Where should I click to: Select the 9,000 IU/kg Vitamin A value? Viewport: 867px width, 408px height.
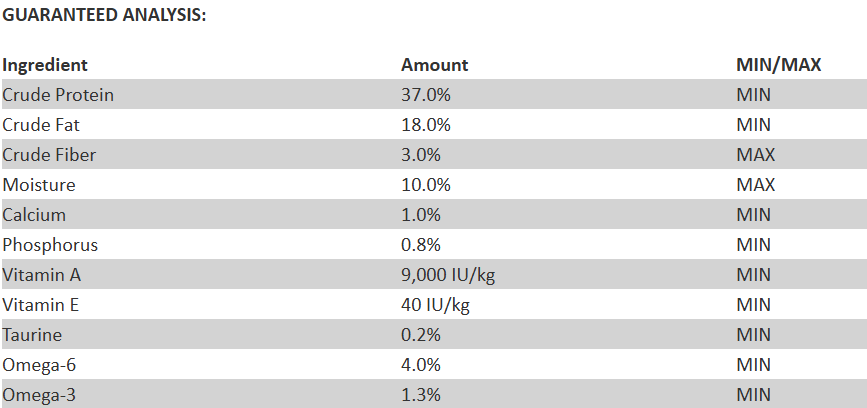click(x=448, y=275)
